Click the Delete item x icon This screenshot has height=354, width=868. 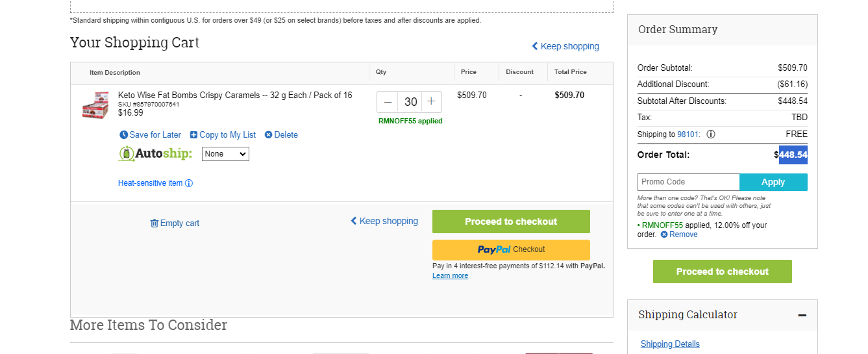[x=268, y=135]
